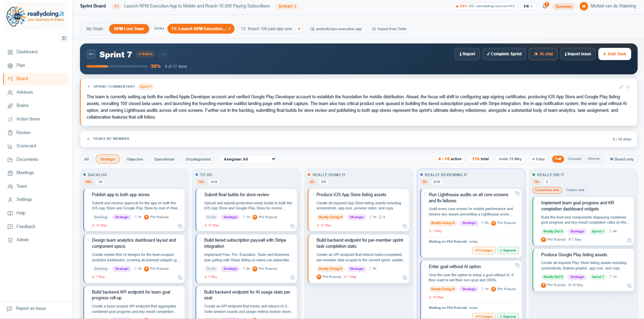Click Import from Trello

point(389,29)
